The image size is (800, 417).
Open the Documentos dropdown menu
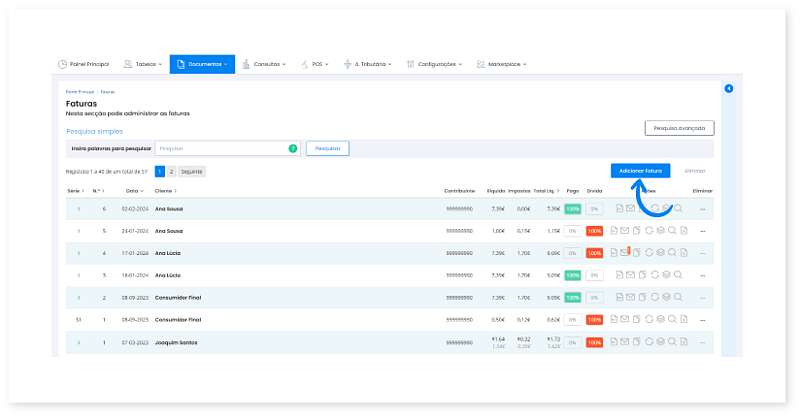202,64
